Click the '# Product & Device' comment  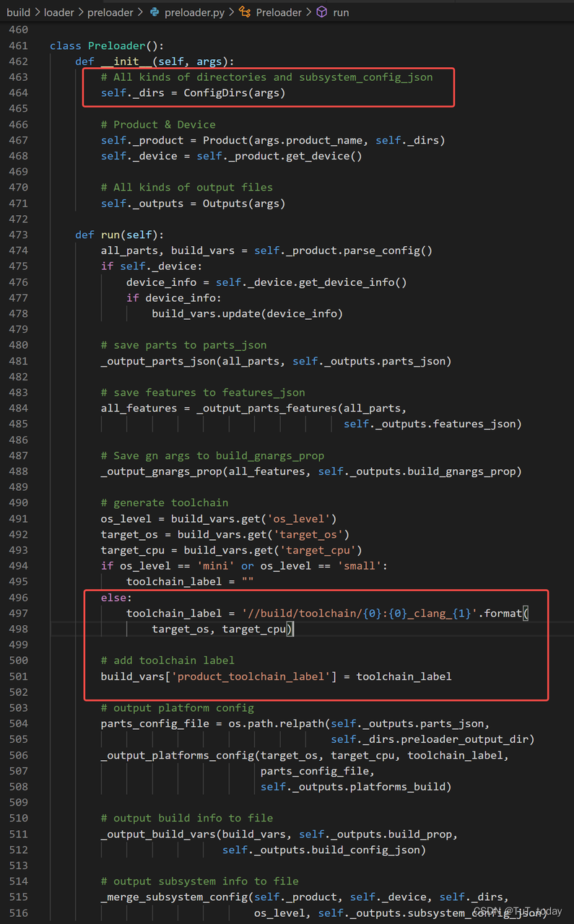coord(158,124)
